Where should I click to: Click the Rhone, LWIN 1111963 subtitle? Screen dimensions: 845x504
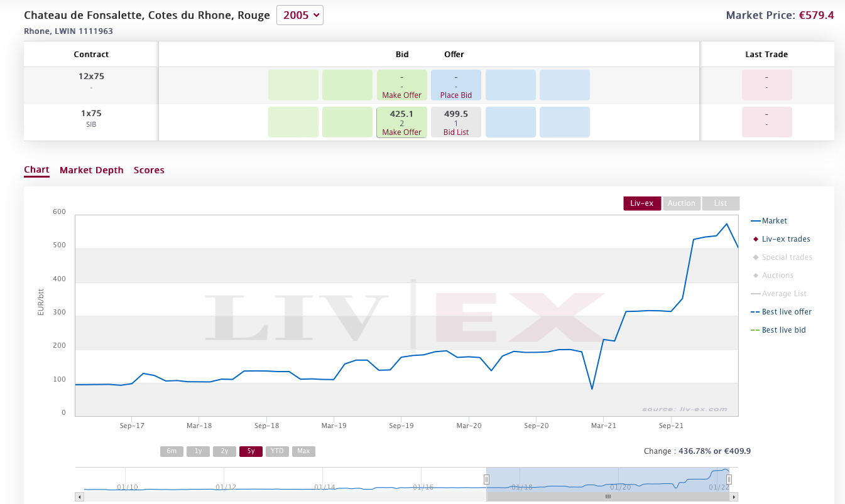(68, 31)
